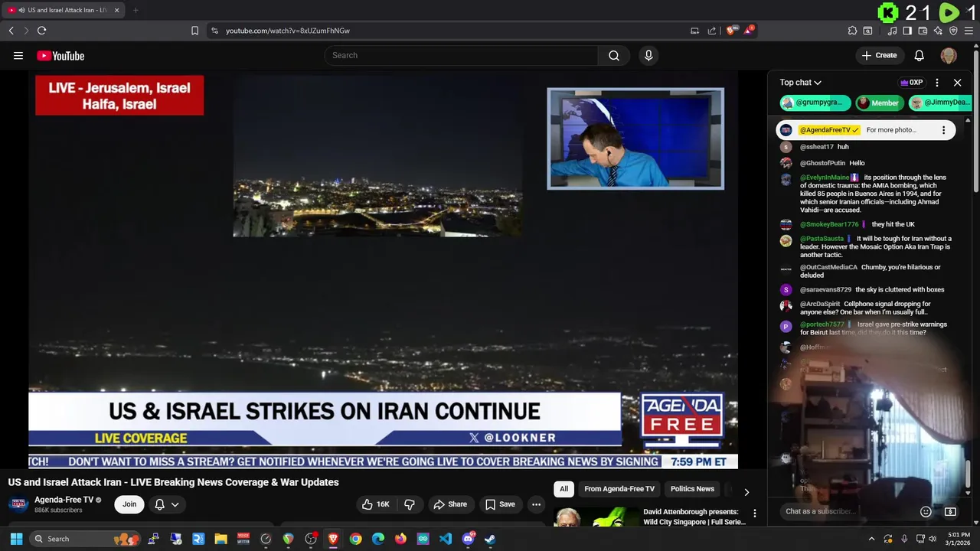Open Brave Shields lion icon
The image size is (980, 551).
(731, 31)
